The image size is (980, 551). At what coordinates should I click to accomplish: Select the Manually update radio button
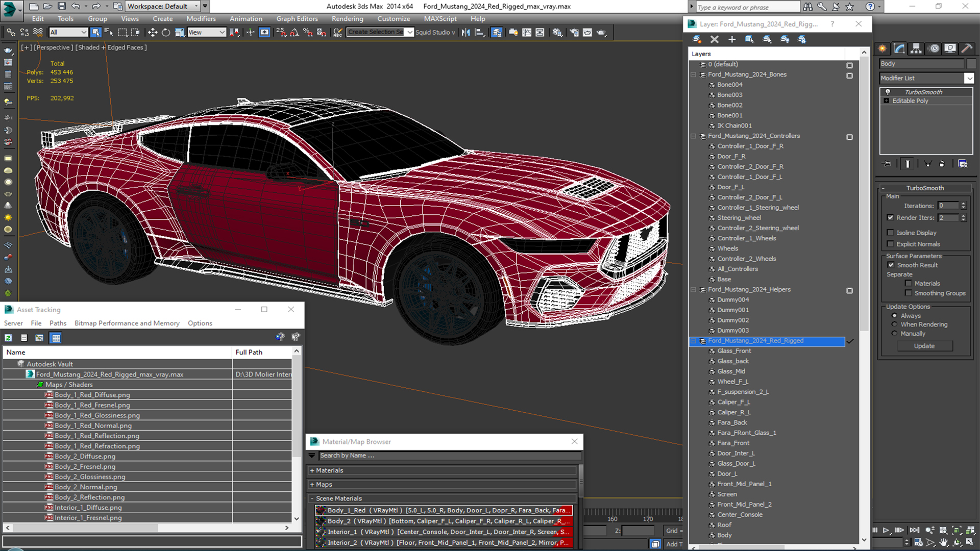tap(894, 334)
